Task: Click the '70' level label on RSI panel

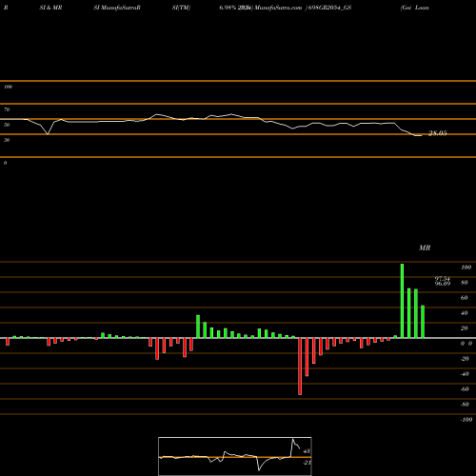Action: point(7,109)
